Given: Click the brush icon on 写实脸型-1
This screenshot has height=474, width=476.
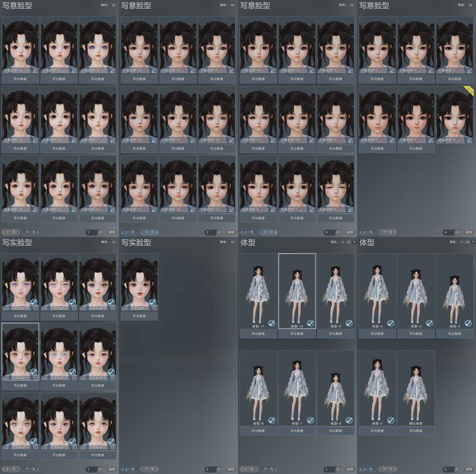Looking at the screenshot, I should point(153,302).
